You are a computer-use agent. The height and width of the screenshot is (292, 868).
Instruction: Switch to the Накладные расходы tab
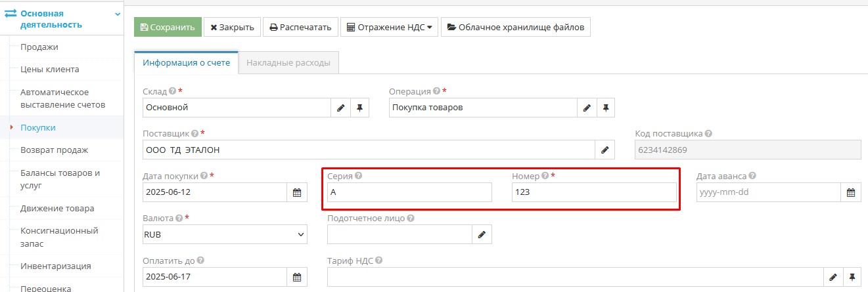coord(288,63)
